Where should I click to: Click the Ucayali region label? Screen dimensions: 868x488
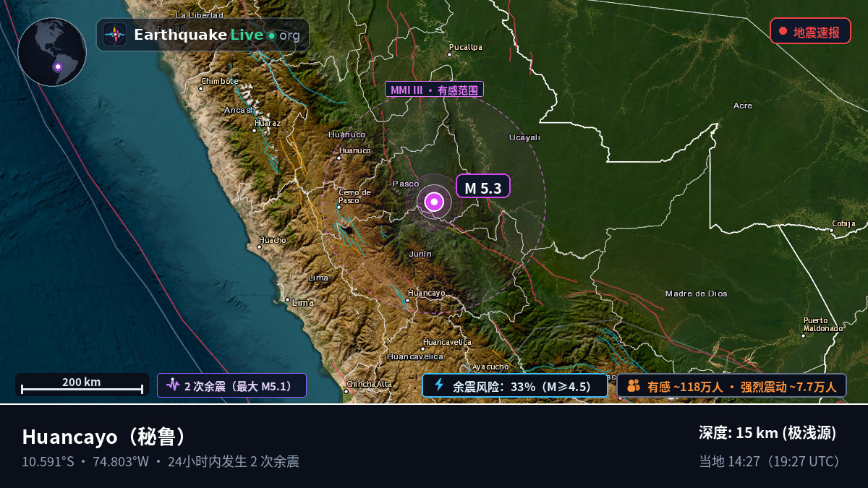524,137
